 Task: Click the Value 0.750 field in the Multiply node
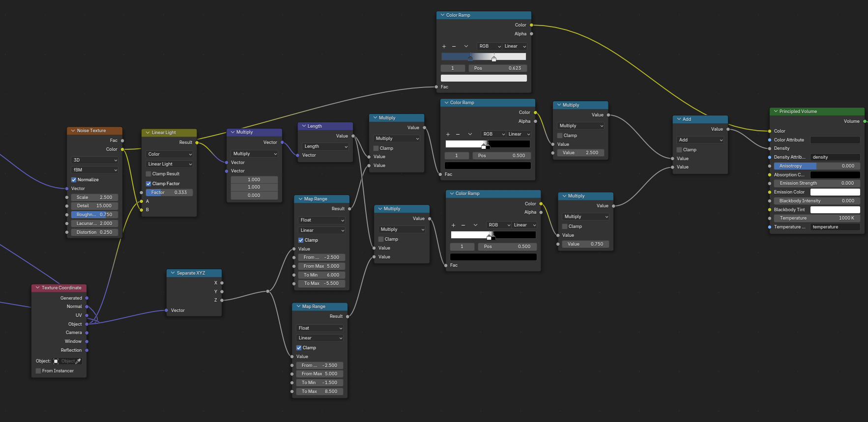tap(586, 244)
